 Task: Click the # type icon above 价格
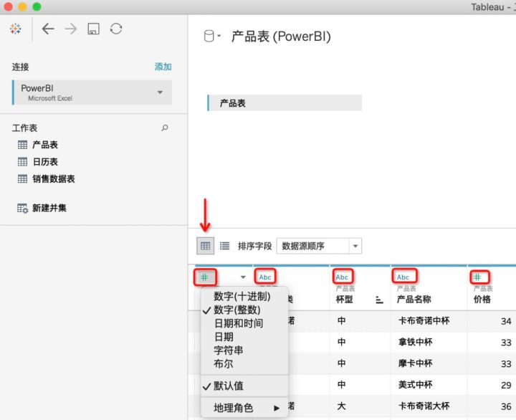click(x=477, y=277)
